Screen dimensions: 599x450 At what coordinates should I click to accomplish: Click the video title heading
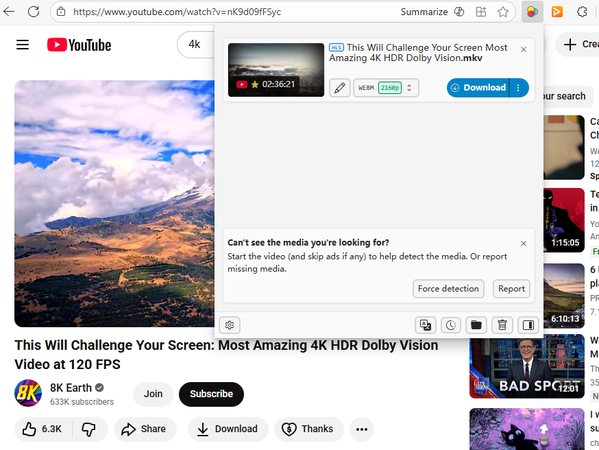point(226,354)
